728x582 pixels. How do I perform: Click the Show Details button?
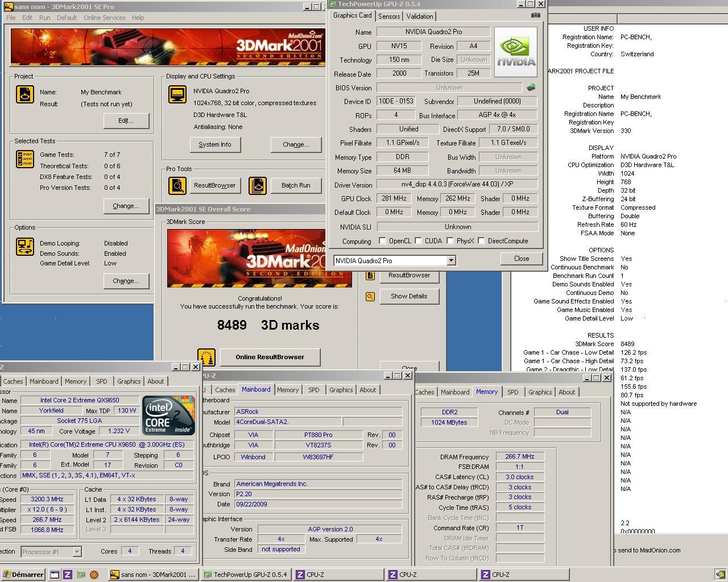click(409, 296)
